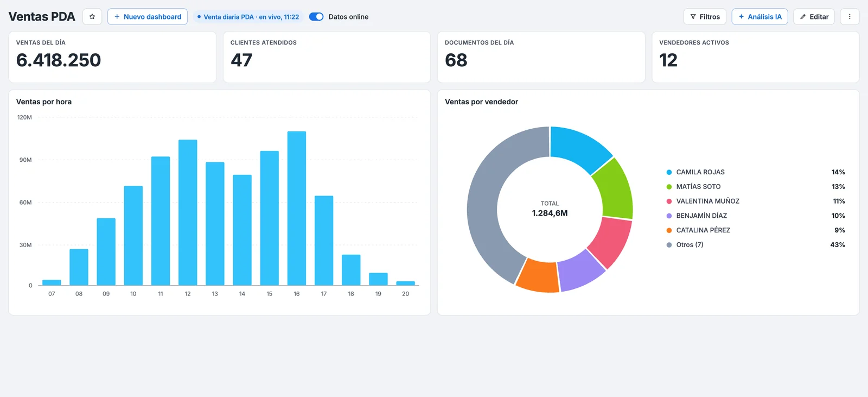
Task: Click the purple donut segment
Action: [580, 271]
